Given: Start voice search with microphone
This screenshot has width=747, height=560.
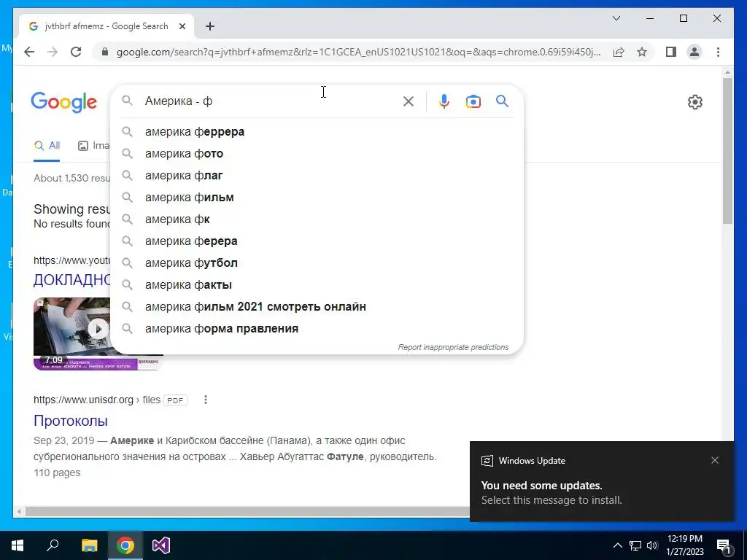Looking at the screenshot, I should [444, 101].
